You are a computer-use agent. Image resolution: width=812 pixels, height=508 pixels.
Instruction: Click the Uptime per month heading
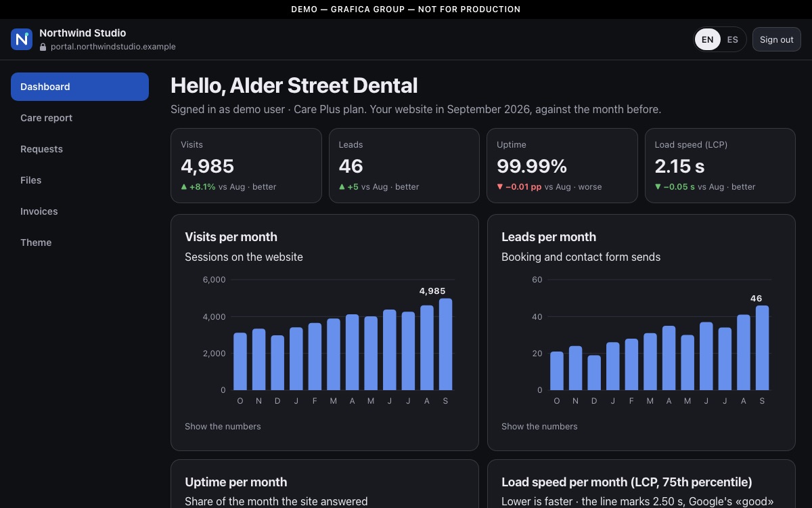(x=236, y=482)
